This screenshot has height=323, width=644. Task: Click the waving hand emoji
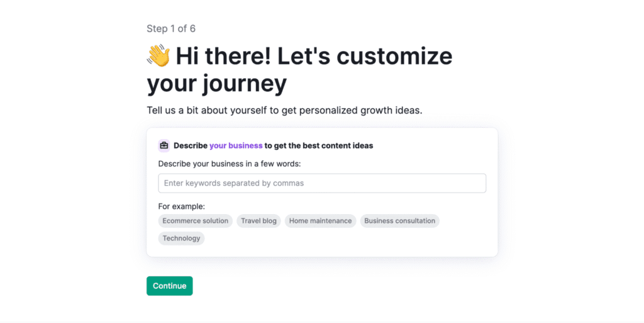tap(158, 55)
